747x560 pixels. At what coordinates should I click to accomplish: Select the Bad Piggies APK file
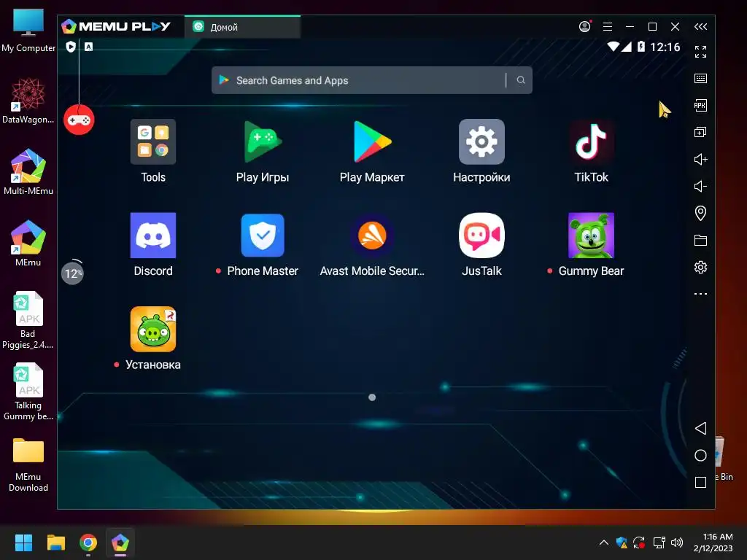click(x=28, y=320)
